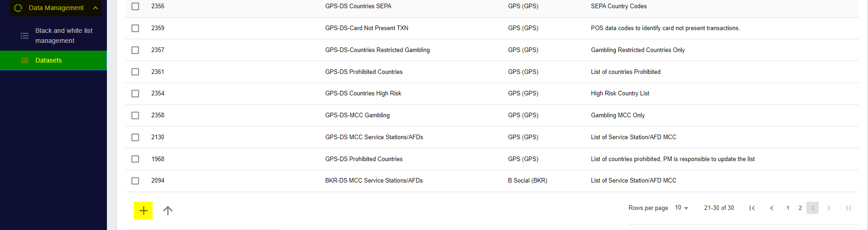The height and width of the screenshot is (230, 868).
Task: Go to first page of results
Action: 752,208
